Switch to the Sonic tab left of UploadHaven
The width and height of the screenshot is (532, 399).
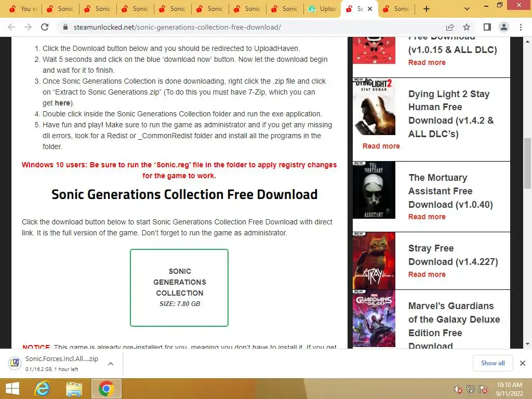click(285, 9)
